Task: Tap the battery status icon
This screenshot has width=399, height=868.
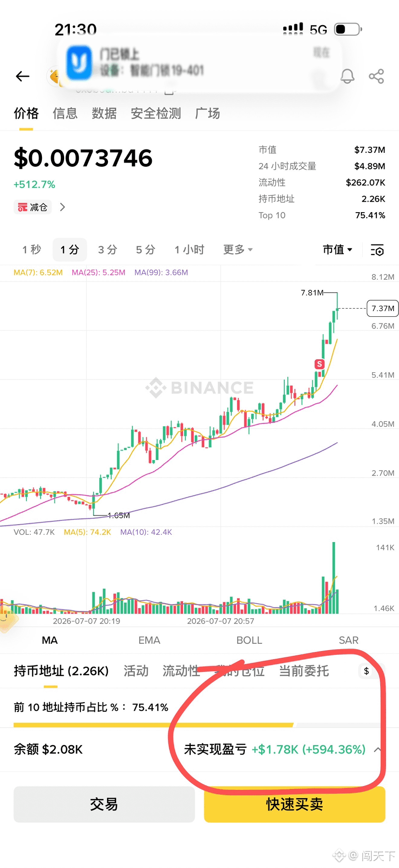Action: [348, 29]
